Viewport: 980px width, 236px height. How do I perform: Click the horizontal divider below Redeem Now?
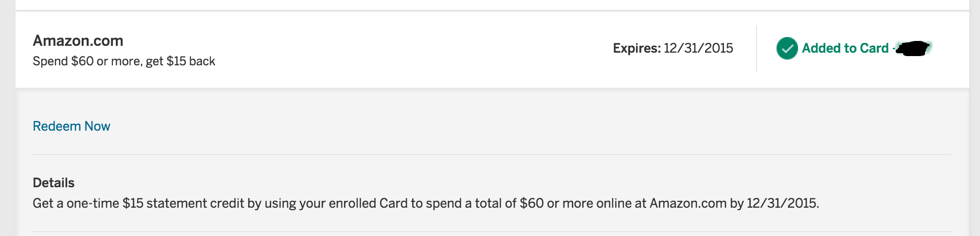[x=491, y=155]
